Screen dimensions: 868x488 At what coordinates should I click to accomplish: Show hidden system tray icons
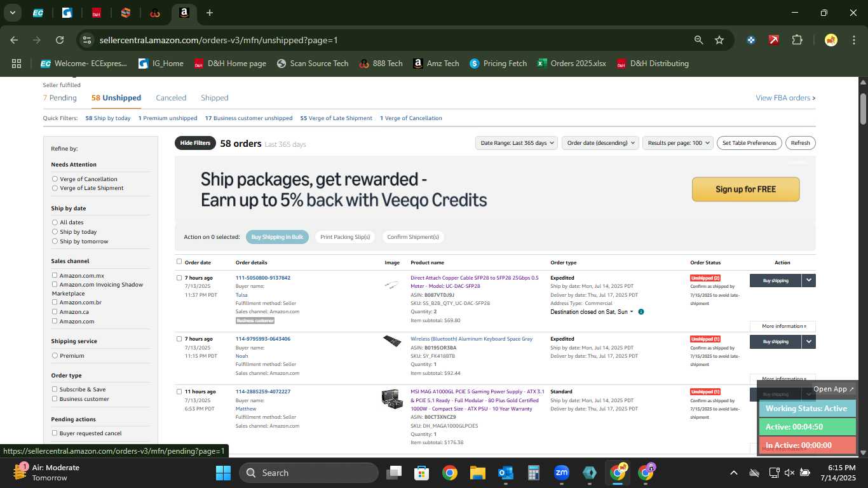point(733,473)
